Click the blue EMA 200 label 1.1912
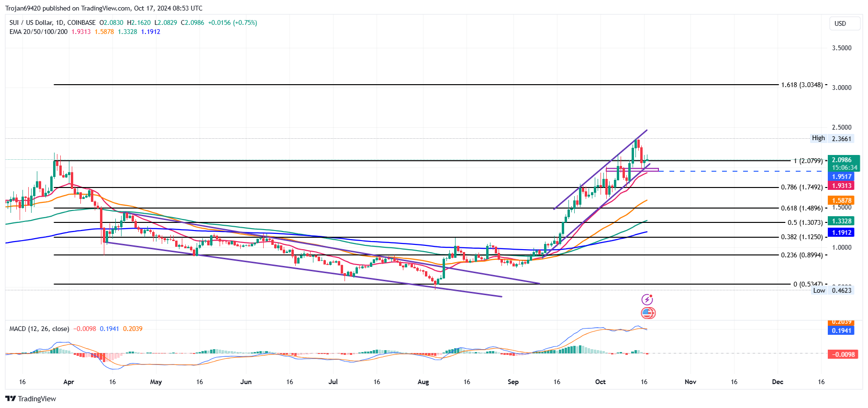The width and height of the screenshot is (868, 408). click(x=842, y=232)
